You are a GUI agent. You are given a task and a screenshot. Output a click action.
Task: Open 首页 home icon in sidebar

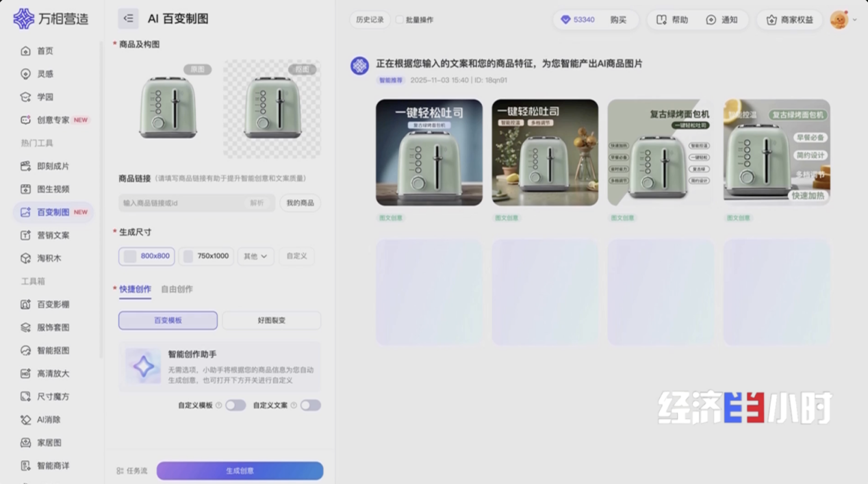pyautogui.click(x=26, y=51)
